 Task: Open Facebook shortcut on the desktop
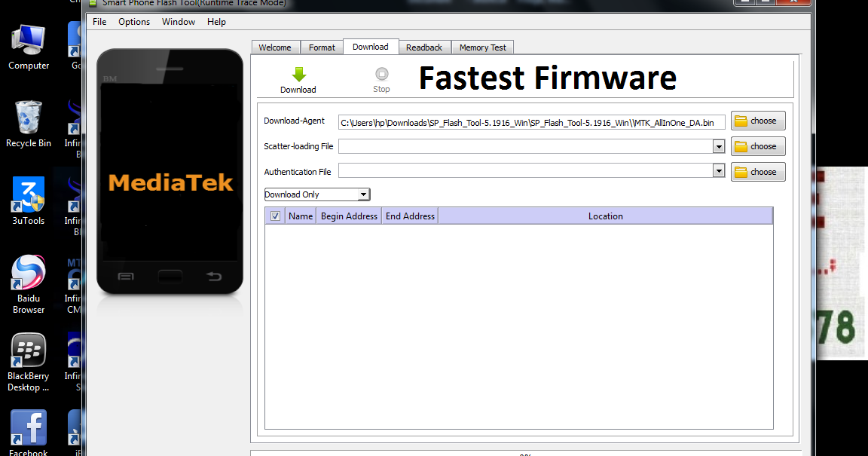coord(28,430)
